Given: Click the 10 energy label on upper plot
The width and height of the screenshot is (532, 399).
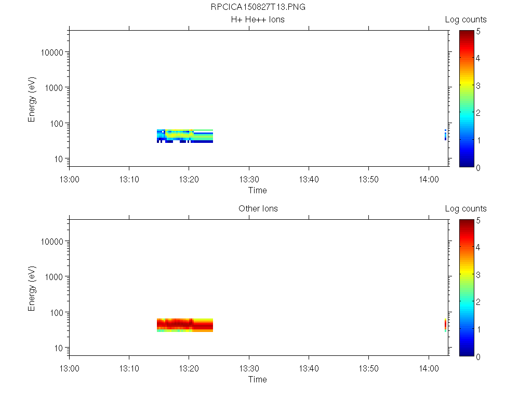Looking at the screenshot, I should click(59, 159).
